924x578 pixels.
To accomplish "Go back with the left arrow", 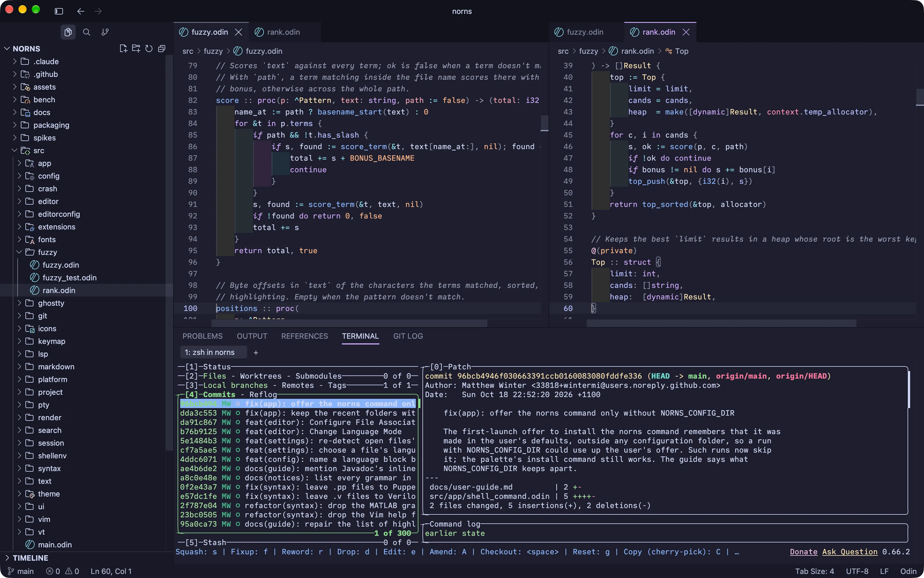I will 81,11.
